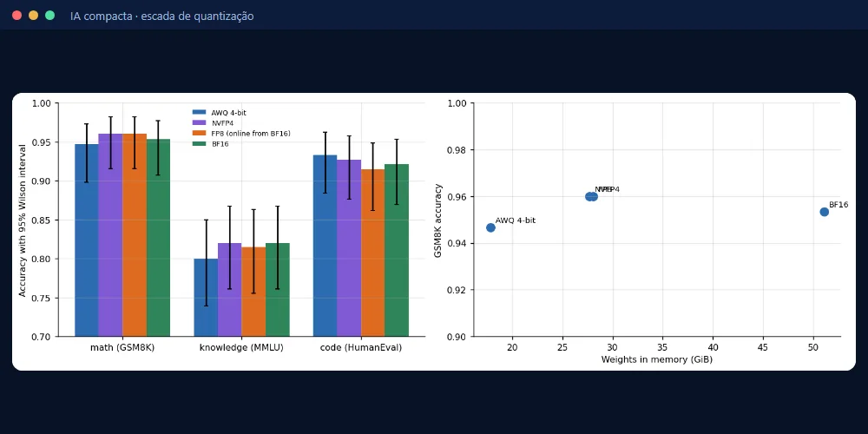Image resolution: width=868 pixels, height=434 pixels.
Task: Click the 0.94 tick on scatter y-axis
Action: pos(457,244)
